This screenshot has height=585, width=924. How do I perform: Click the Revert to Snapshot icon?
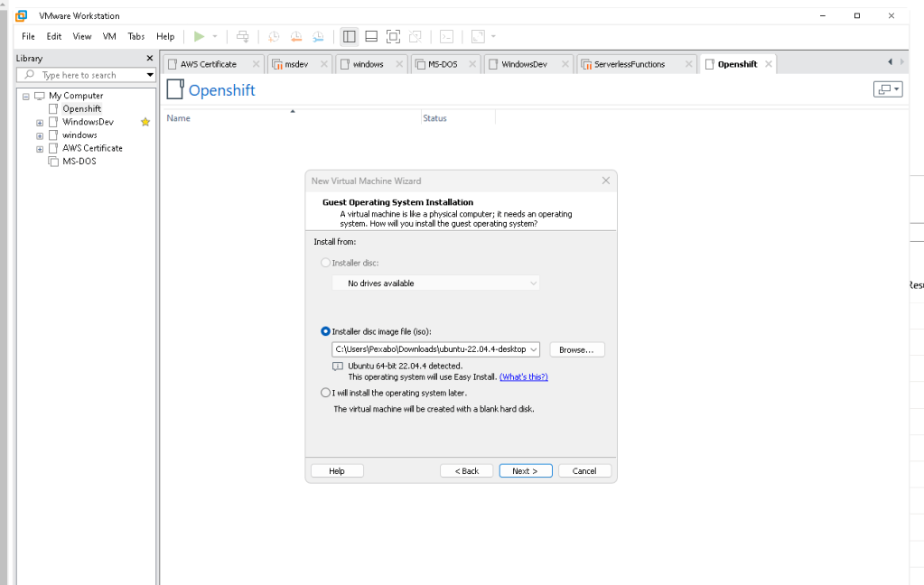296,36
